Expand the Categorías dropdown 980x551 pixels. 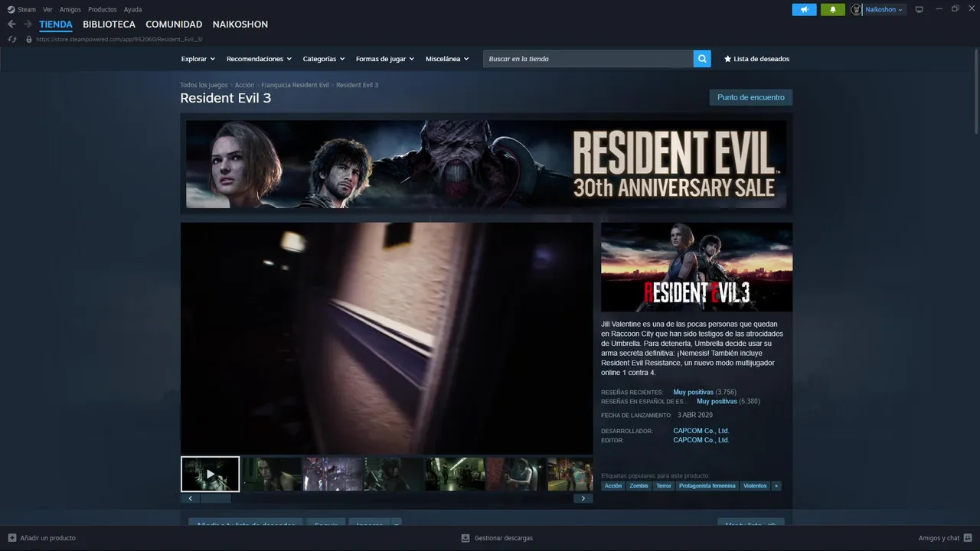click(324, 59)
